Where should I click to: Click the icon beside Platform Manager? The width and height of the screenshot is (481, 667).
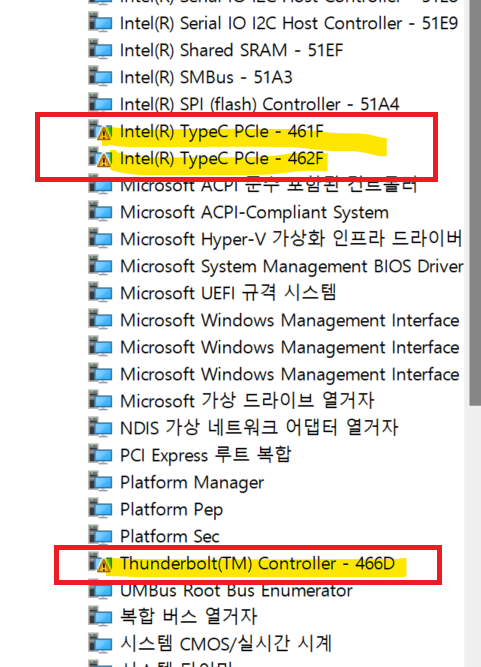coord(100,482)
